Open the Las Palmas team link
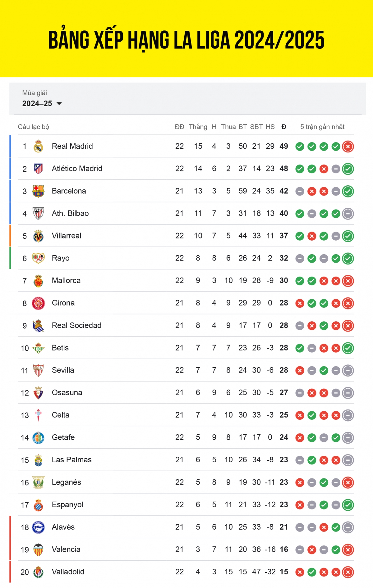The image size is (373, 588). [71, 459]
